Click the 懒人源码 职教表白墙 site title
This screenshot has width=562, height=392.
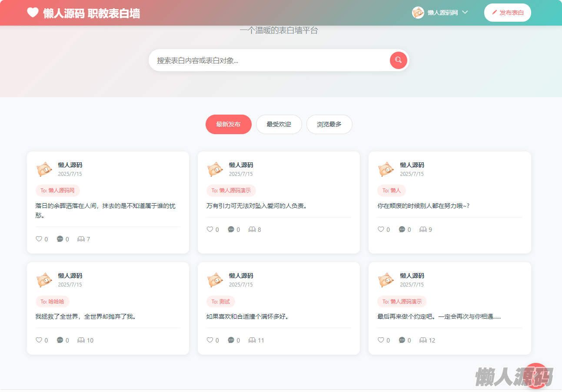coord(91,13)
